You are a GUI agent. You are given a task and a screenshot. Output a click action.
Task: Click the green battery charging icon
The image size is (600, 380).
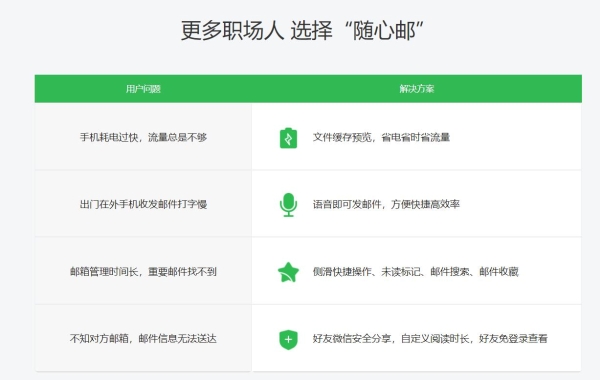[x=289, y=138]
